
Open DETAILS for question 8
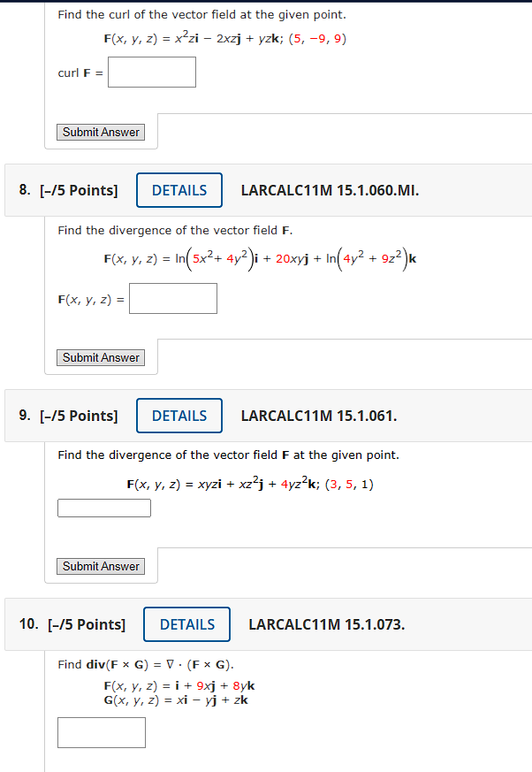click(x=179, y=189)
